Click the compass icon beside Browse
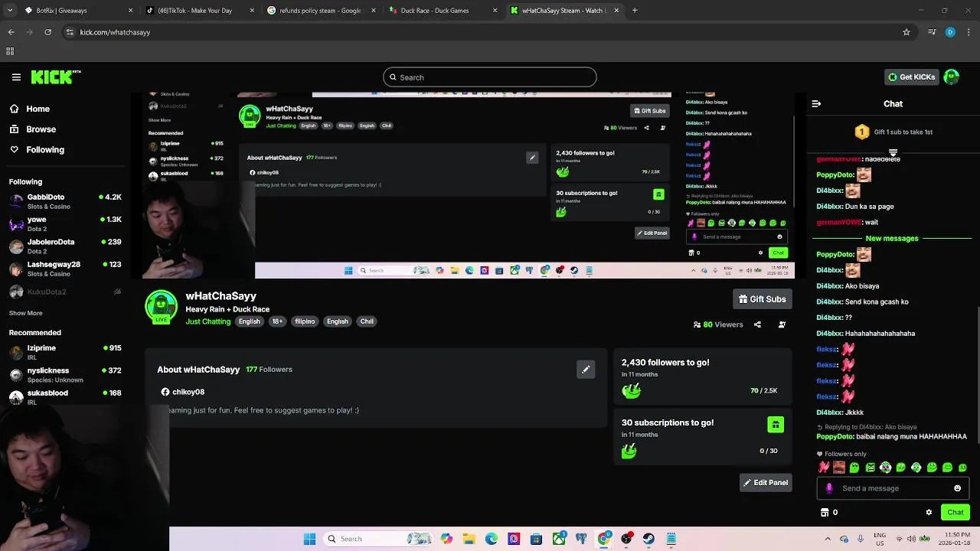The image size is (980, 551). point(14,129)
